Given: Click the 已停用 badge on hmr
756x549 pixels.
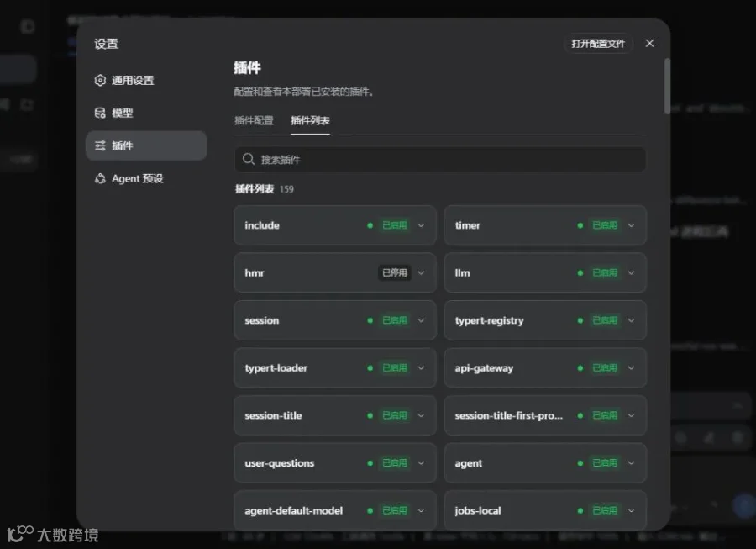Looking at the screenshot, I should [395, 272].
